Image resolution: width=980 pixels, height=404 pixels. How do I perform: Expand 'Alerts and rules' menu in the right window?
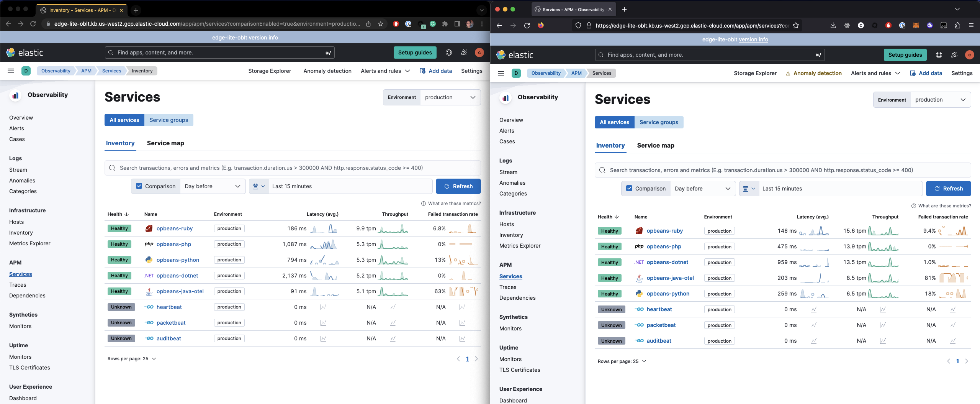[x=875, y=73]
